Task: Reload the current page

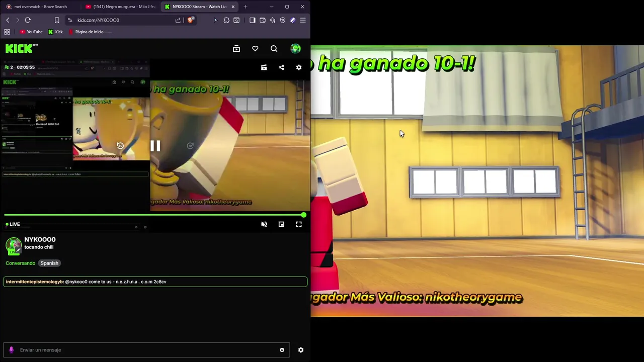Action: coord(28,20)
